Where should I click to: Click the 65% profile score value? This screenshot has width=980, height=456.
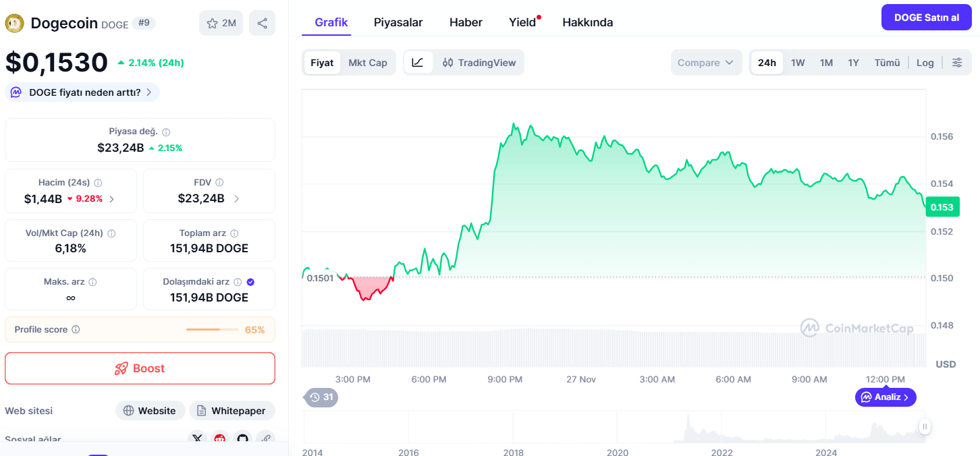tap(254, 330)
